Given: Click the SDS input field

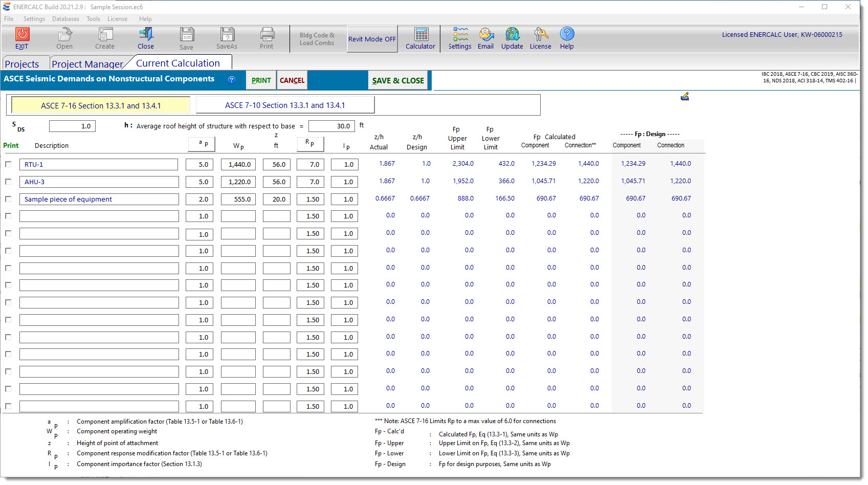Looking at the screenshot, I should click(x=72, y=126).
